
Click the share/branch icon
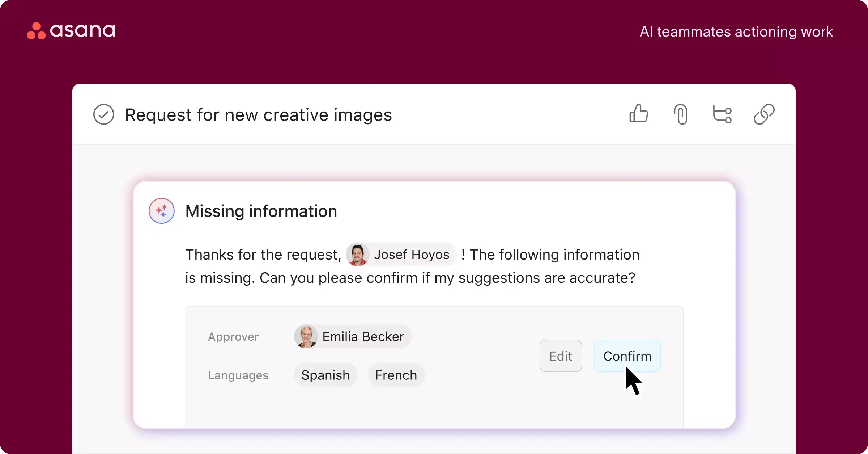pos(722,114)
